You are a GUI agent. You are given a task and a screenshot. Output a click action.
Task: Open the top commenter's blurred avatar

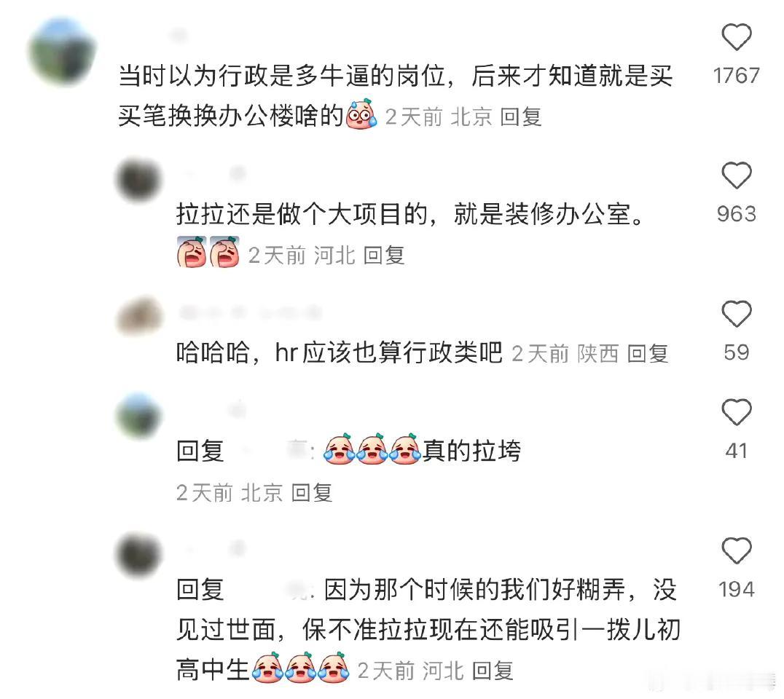[62, 52]
